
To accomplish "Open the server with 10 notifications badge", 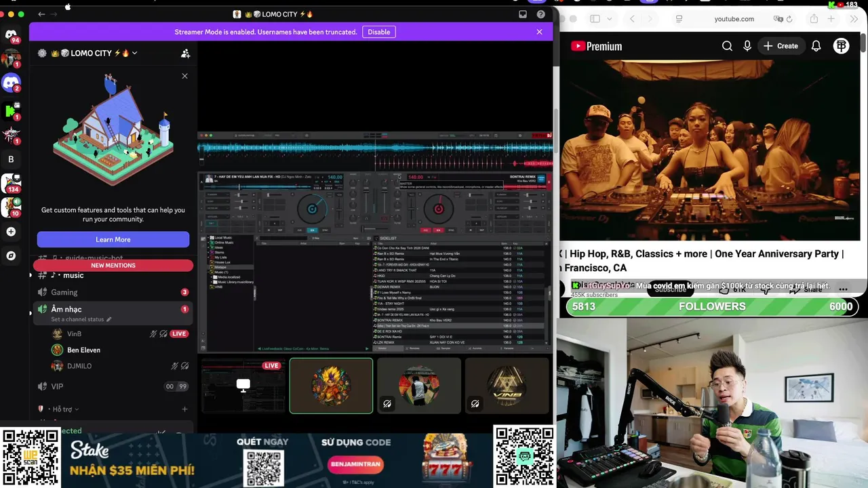I will pyautogui.click(x=11, y=207).
